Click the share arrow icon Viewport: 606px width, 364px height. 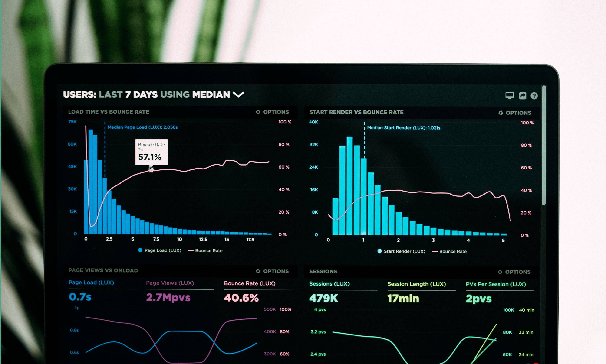point(523,96)
